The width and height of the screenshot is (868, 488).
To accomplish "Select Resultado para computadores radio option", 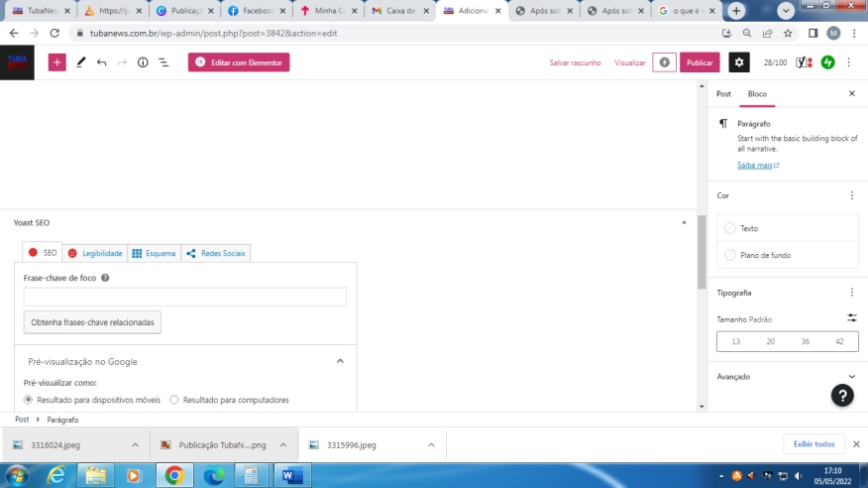I will click(174, 400).
